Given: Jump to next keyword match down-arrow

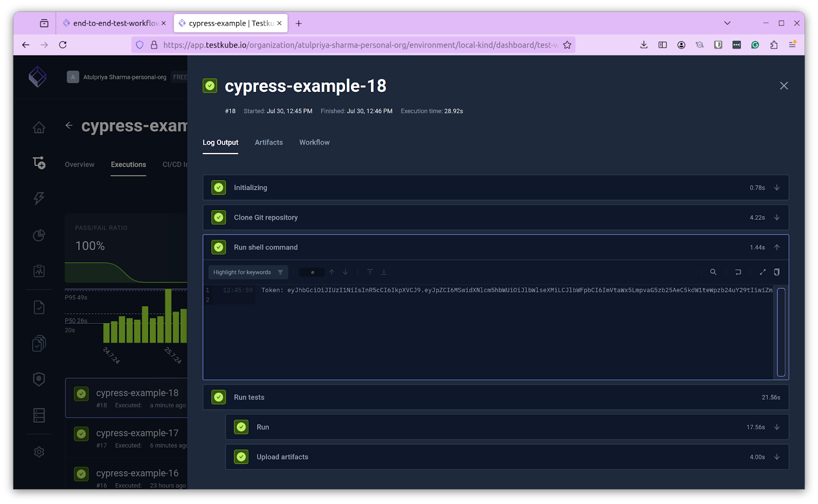Looking at the screenshot, I should point(346,272).
